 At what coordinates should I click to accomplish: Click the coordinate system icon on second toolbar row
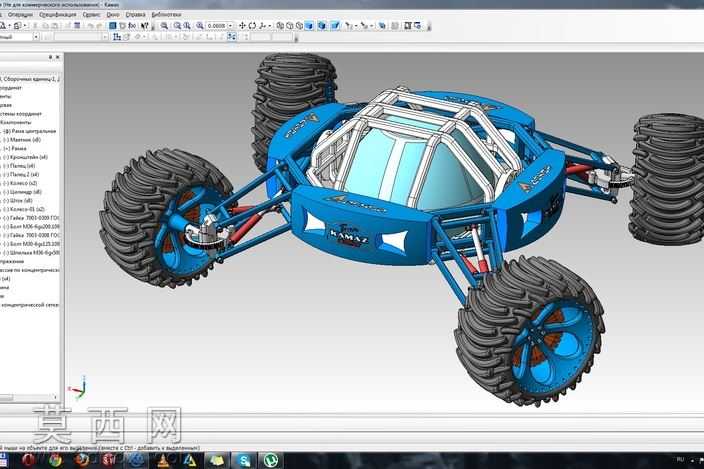tap(117, 37)
